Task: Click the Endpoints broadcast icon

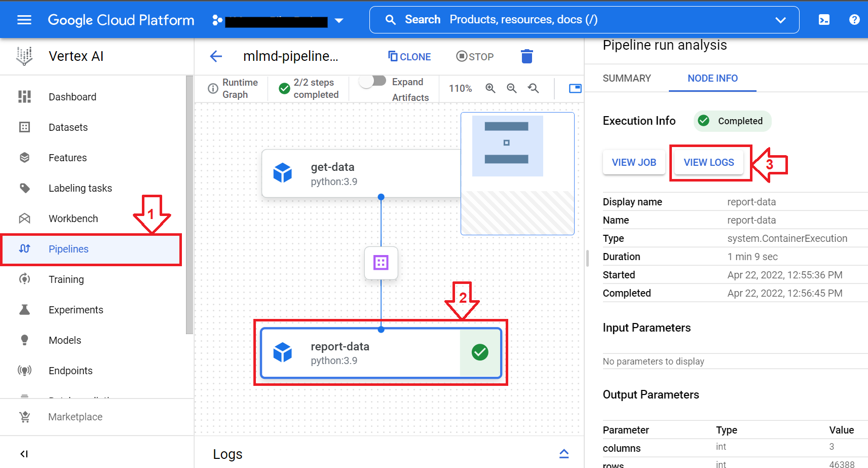Action: tap(24, 371)
